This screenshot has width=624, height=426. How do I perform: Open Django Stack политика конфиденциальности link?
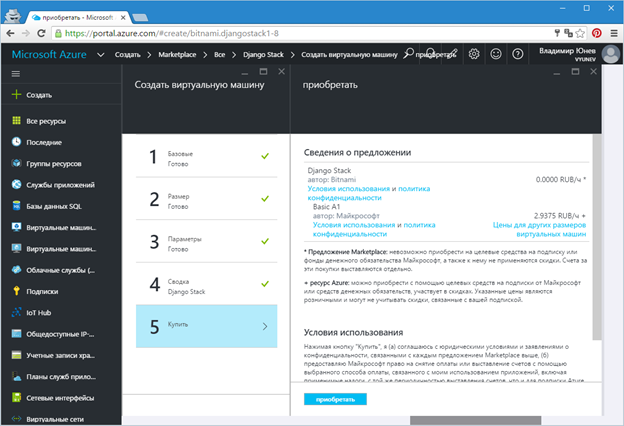point(369,193)
